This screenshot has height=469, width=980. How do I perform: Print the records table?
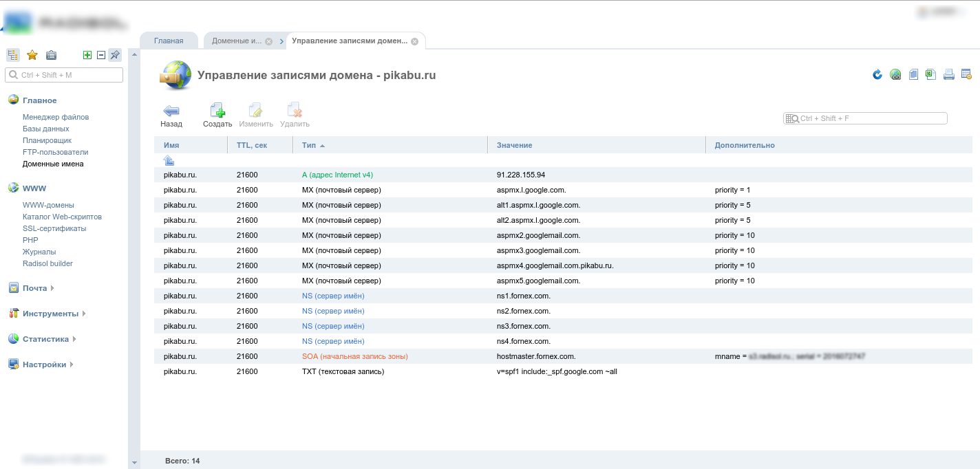[x=948, y=74]
